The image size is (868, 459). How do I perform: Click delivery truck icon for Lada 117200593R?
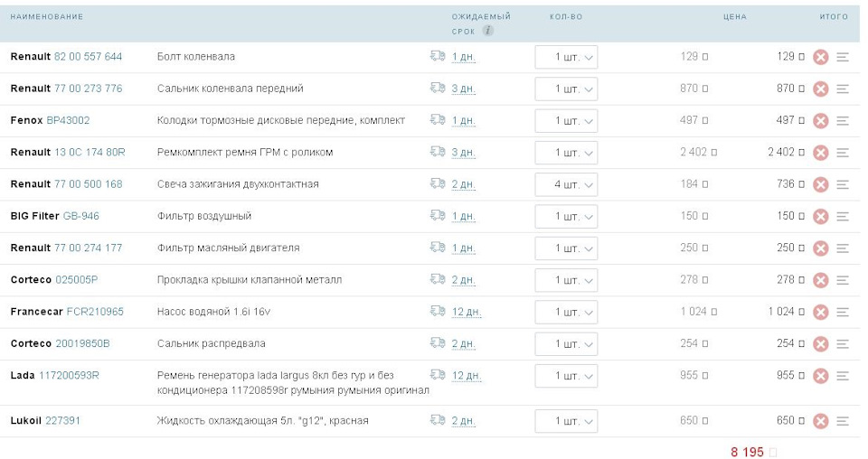[438, 374]
